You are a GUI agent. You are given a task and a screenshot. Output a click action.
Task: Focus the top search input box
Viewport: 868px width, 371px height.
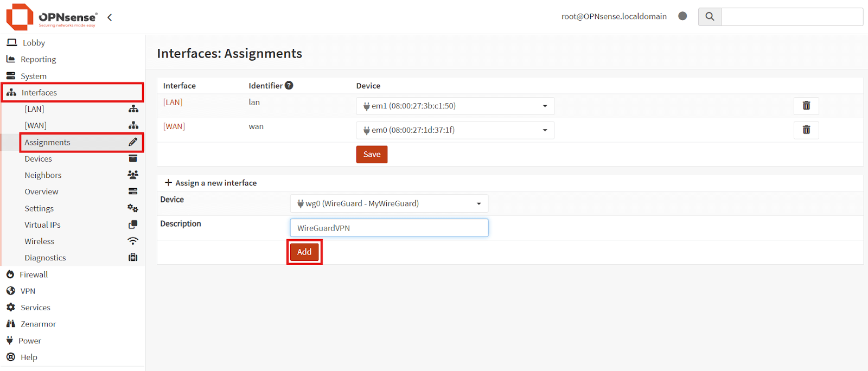(x=792, y=17)
